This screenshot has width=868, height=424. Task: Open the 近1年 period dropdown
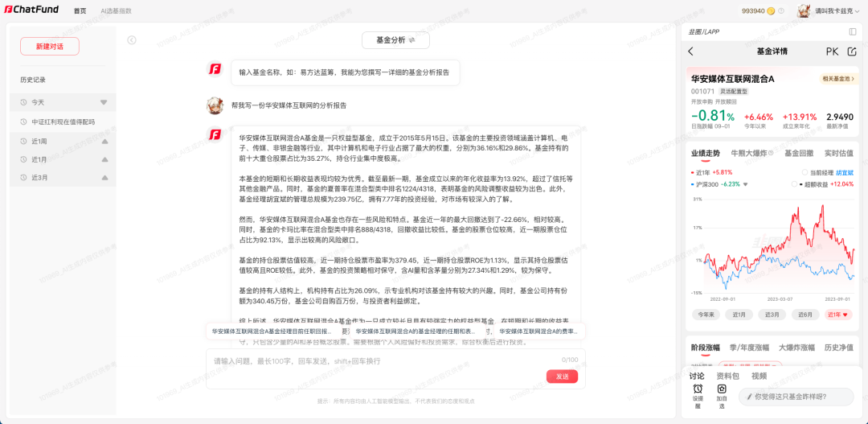[839, 315]
